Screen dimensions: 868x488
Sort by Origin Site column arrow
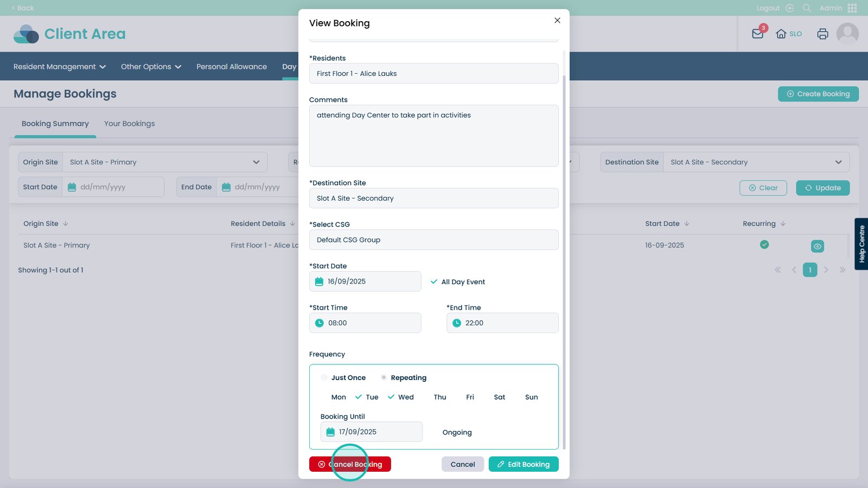point(66,223)
